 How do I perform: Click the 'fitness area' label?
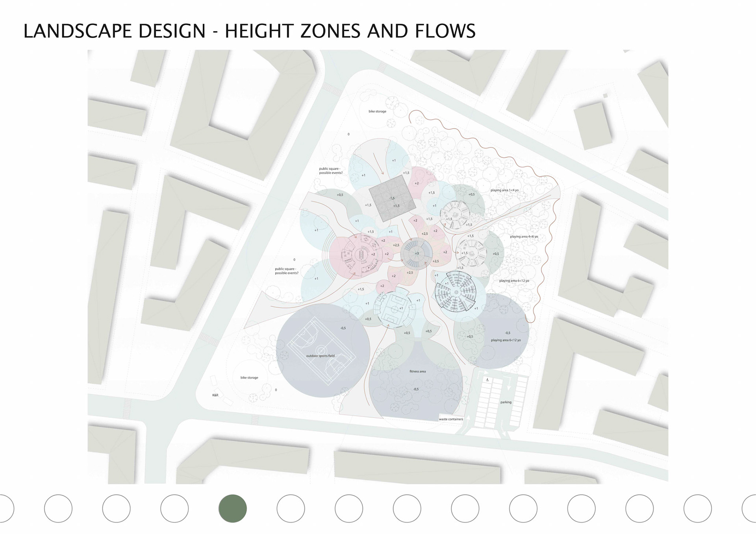tap(417, 371)
